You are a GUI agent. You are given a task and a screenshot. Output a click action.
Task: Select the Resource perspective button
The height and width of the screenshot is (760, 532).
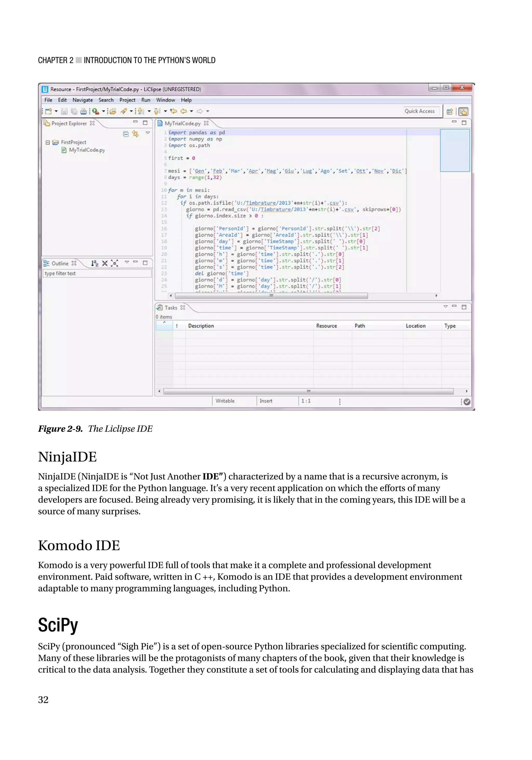(463, 111)
